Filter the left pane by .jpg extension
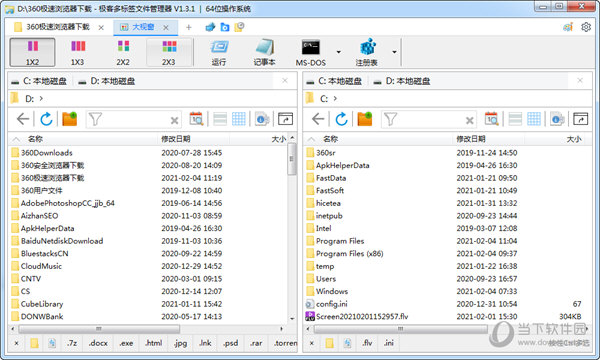600x360 pixels. [x=180, y=343]
